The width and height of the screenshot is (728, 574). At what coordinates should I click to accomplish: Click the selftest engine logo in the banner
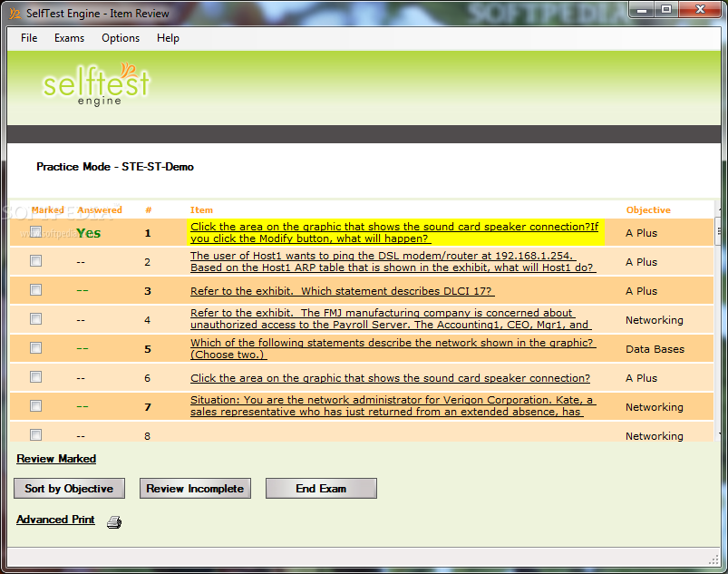click(97, 83)
